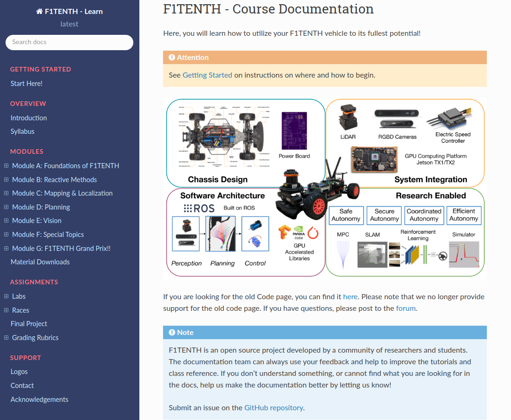Follow the Getting Started link
Image resolution: width=511 pixels, height=420 pixels.
click(207, 75)
